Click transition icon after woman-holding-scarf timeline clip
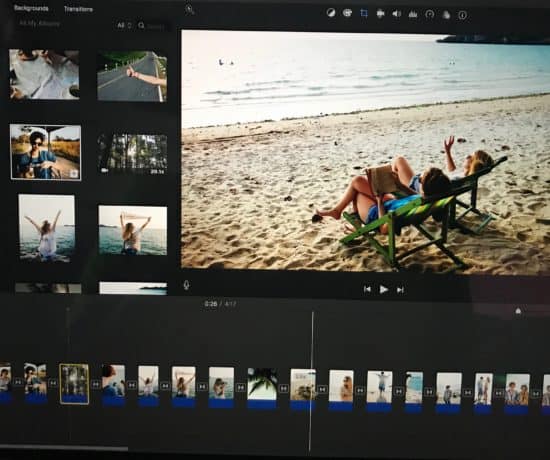This screenshot has height=460, width=550. [x=202, y=387]
